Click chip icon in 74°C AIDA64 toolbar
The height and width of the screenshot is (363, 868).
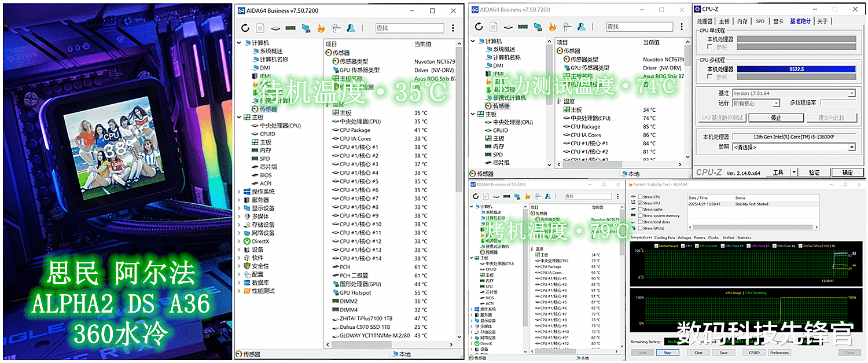coord(508,27)
